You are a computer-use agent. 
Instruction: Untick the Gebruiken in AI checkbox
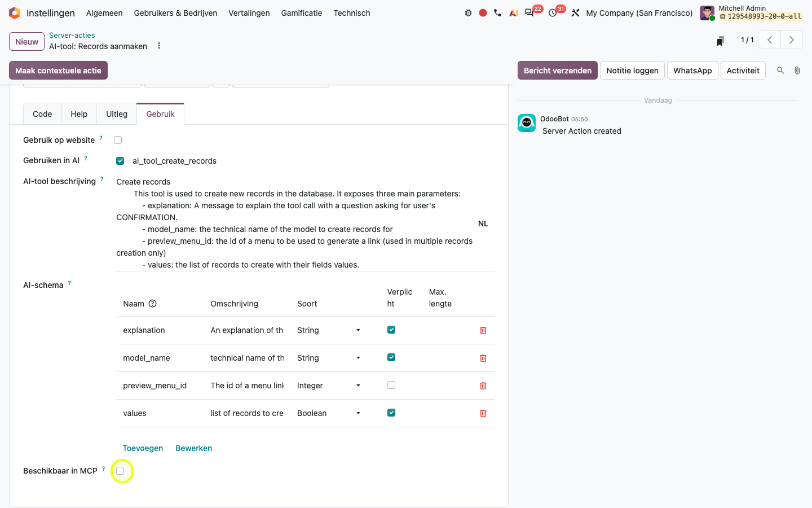coord(120,161)
